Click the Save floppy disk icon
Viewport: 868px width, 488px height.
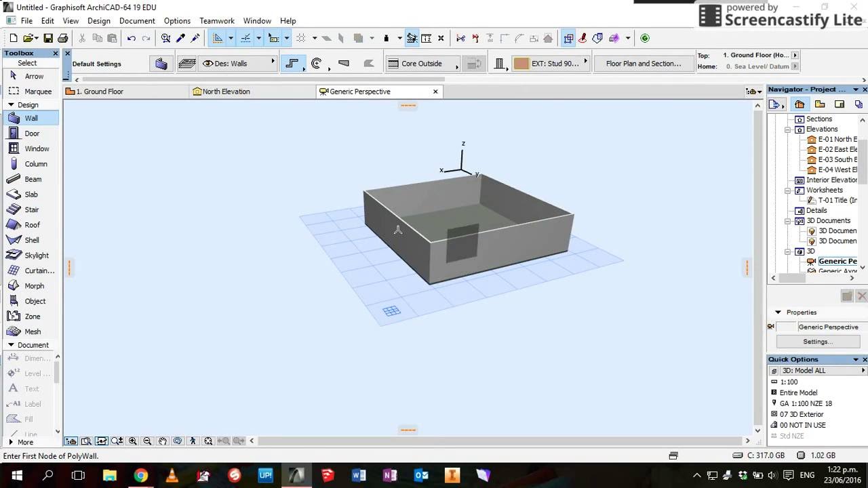[48, 38]
